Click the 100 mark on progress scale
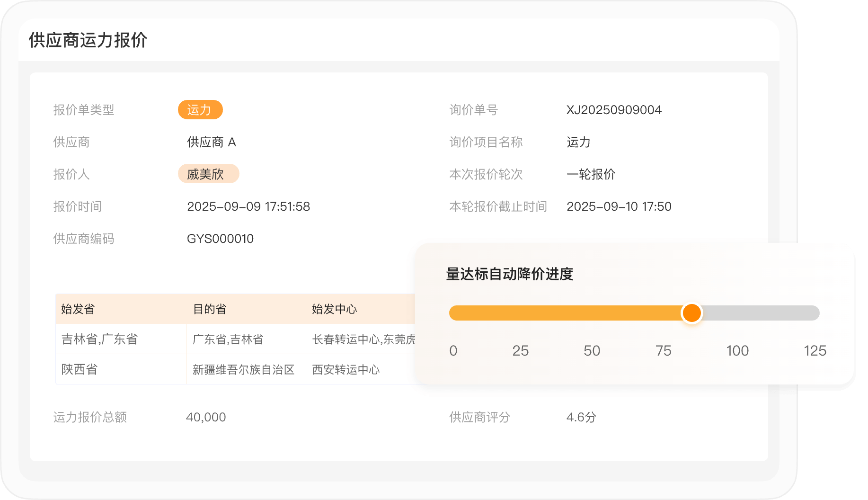 tap(737, 351)
